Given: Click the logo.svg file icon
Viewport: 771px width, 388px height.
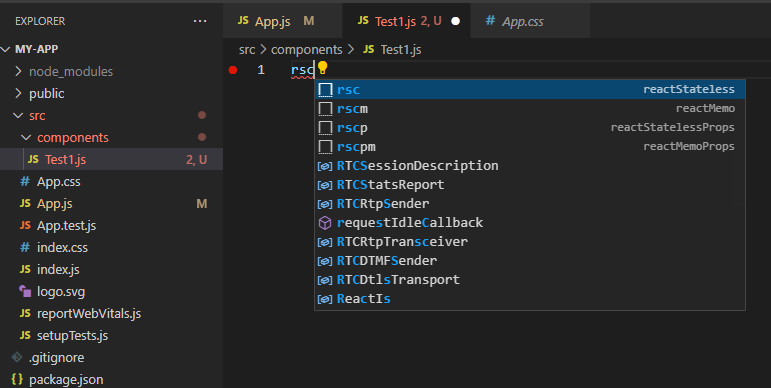Looking at the screenshot, I should [25, 291].
